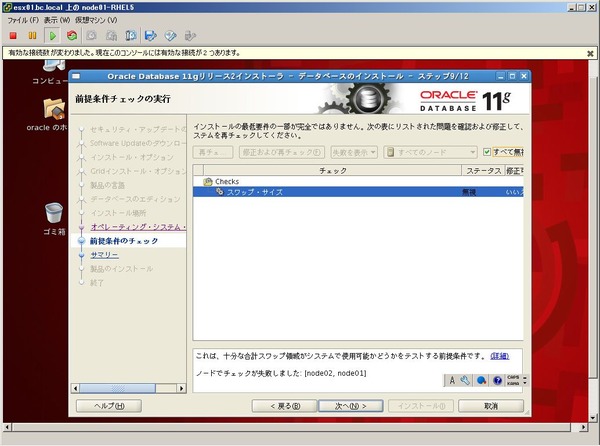Select the 前提条件のチェック step

point(124,241)
